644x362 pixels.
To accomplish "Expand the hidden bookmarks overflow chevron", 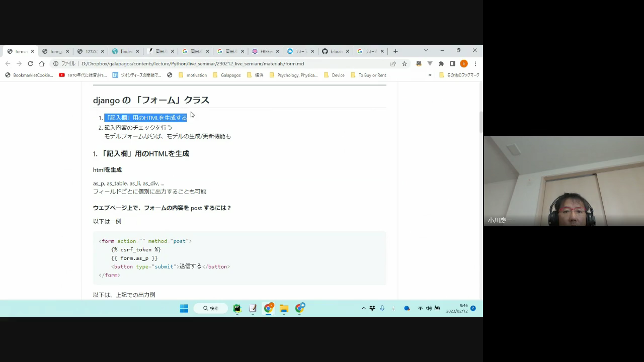I will pos(430,75).
